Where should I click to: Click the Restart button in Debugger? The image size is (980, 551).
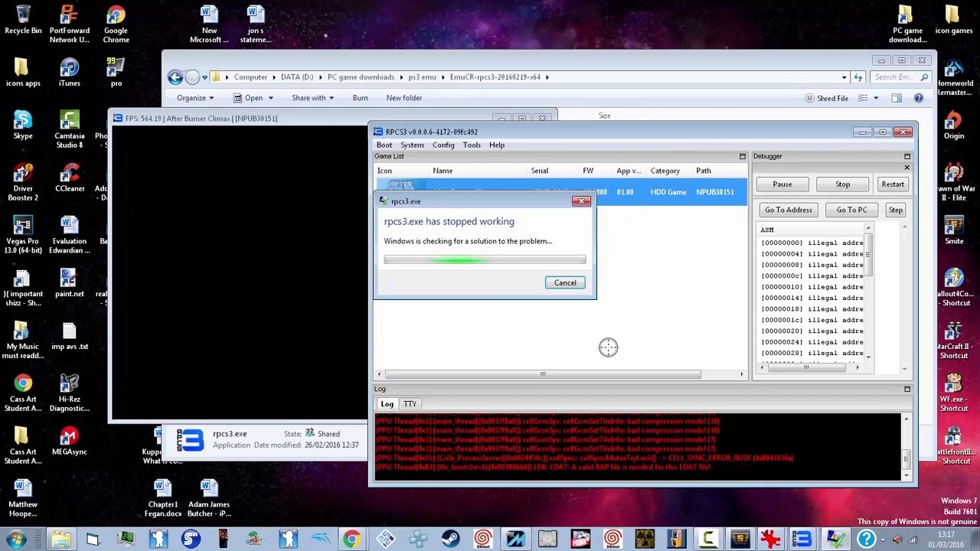click(893, 184)
